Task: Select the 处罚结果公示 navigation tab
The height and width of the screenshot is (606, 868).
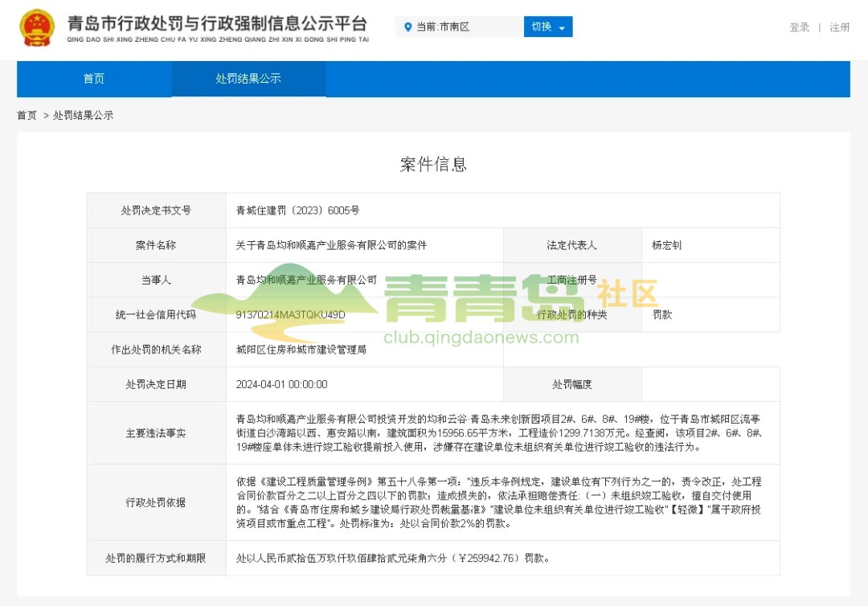Action: tap(248, 79)
